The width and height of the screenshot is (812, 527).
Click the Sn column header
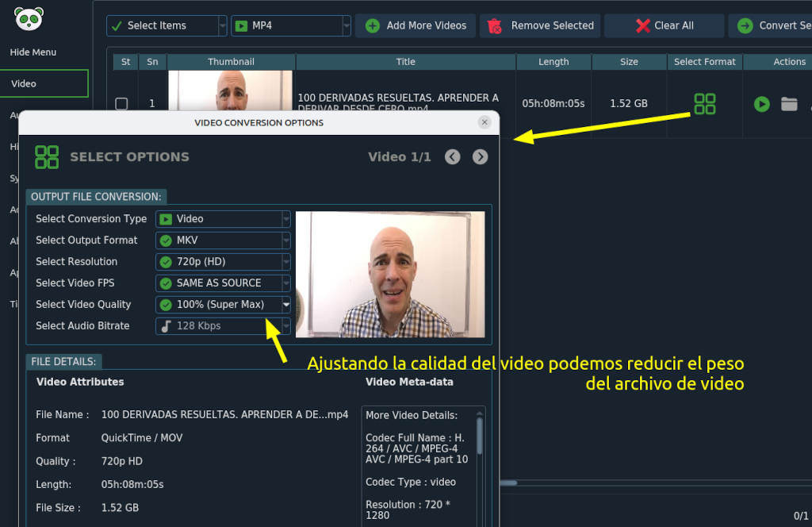pos(152,62)
